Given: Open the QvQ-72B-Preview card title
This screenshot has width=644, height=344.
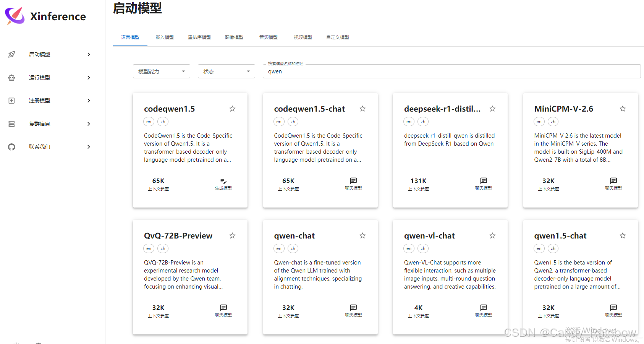Looking at the screenshot, I should click(x=178, y=236).
